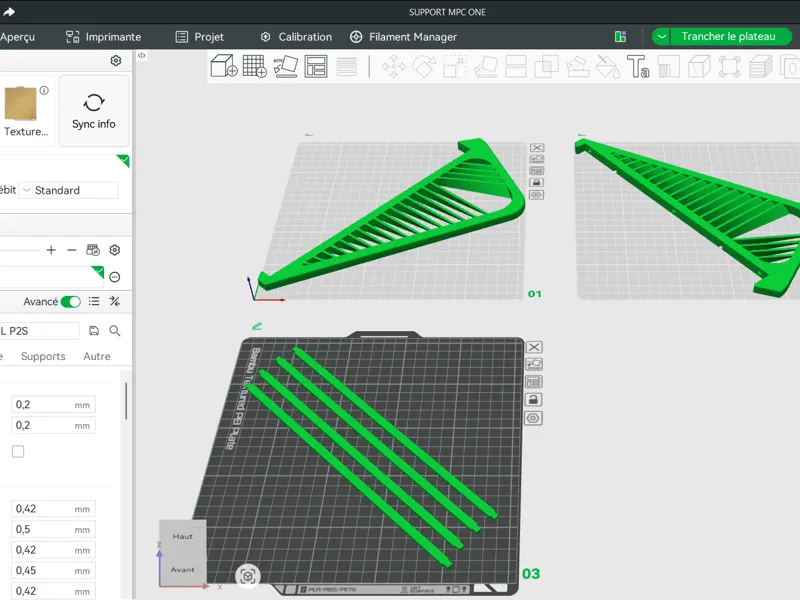Click the compare presets icon

(115, 302)
